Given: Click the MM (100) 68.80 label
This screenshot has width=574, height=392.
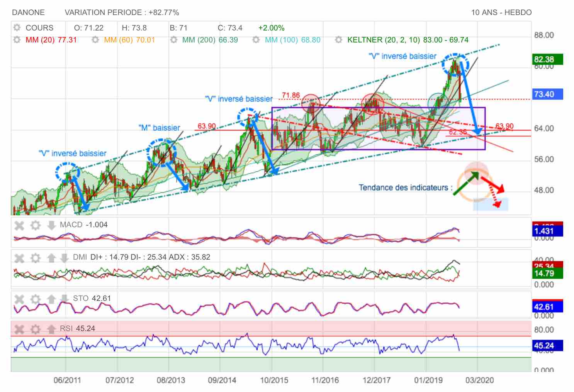Looking at the screenshot, I should [x=293, y=40].
